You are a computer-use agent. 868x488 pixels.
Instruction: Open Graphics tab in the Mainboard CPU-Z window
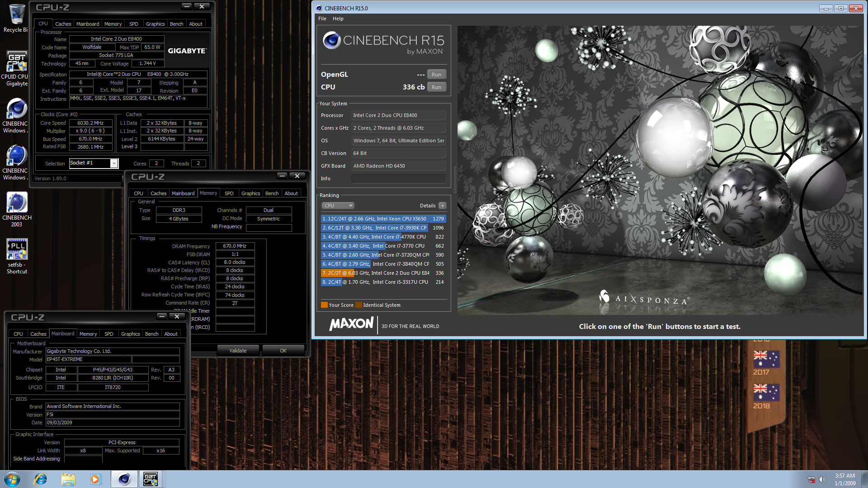click(x=131, y=334)
